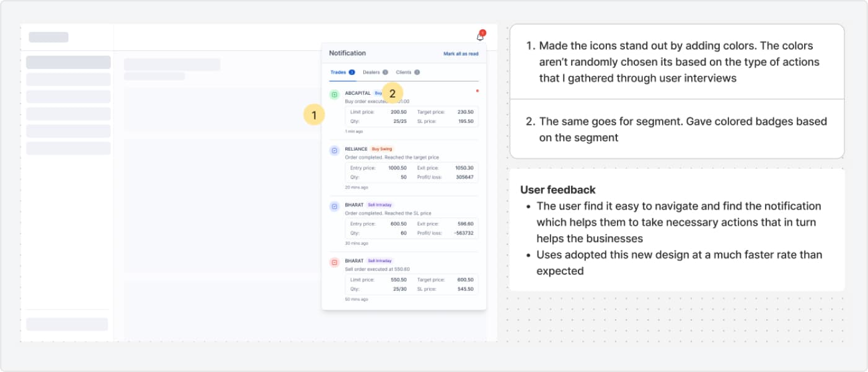The image size is (868, 372).
Task: Click red sell icon of BHARAT 550.60 notification
Action: [334, 263]
